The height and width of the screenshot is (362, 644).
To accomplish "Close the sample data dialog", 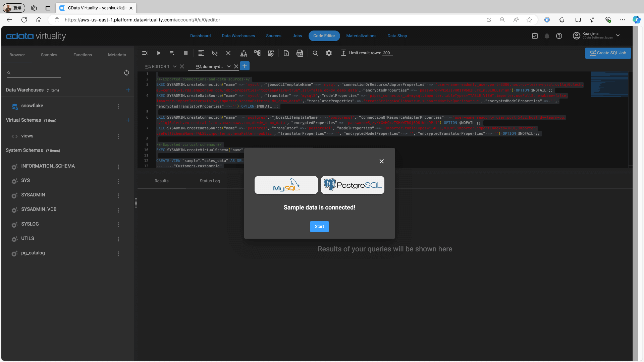I will coord(381,161).
